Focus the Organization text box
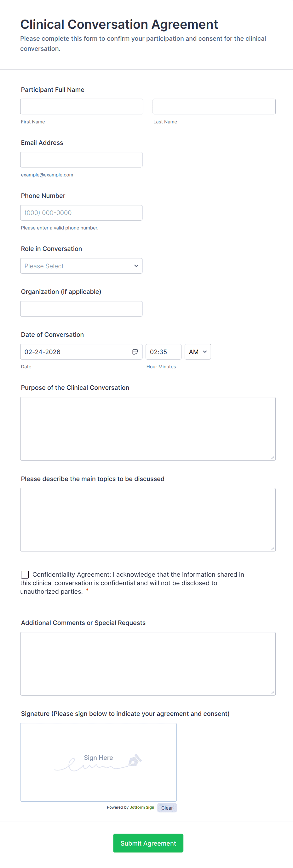Screen dimensions: 293x868 coord(81,309)
